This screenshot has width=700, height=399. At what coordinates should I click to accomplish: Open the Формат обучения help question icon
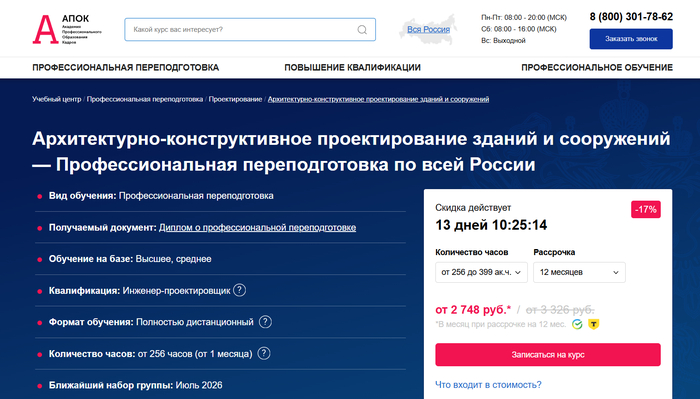pos(265,322)
